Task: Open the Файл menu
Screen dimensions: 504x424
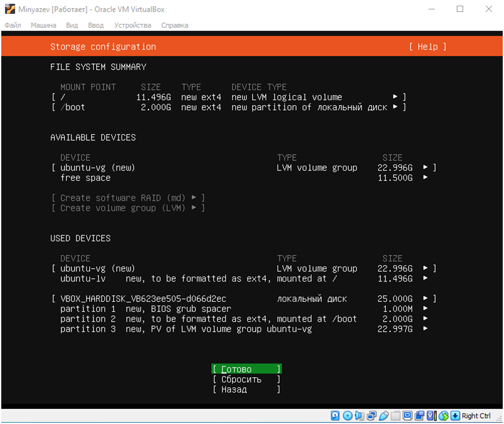Action: pos(13,25)
